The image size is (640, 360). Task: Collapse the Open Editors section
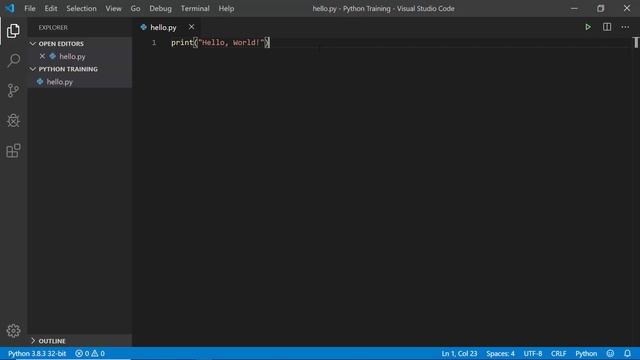[33, 44]
